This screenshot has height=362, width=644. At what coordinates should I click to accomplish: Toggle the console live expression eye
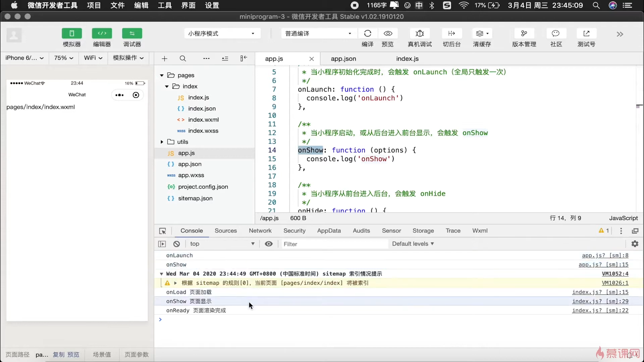[269, 244]
